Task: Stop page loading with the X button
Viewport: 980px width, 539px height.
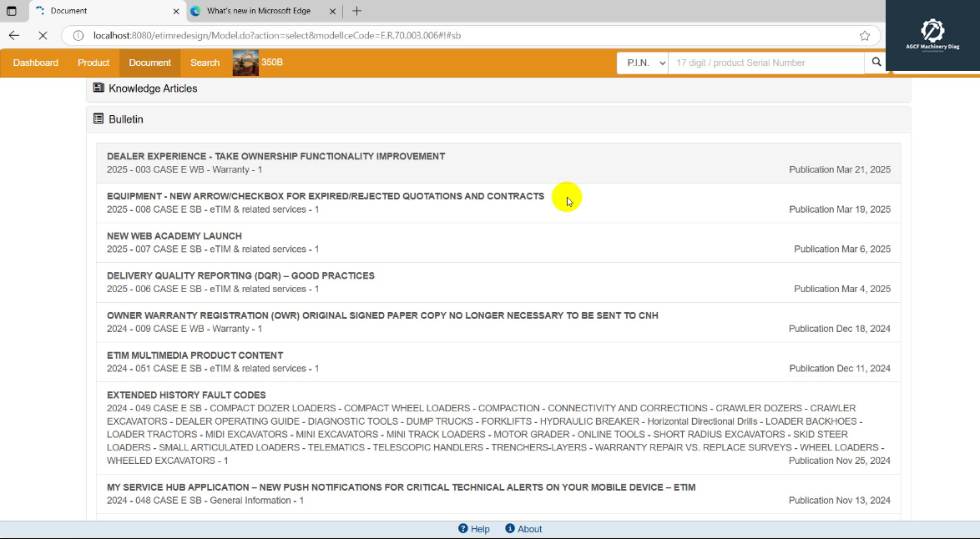Action: tap(43, 36)
